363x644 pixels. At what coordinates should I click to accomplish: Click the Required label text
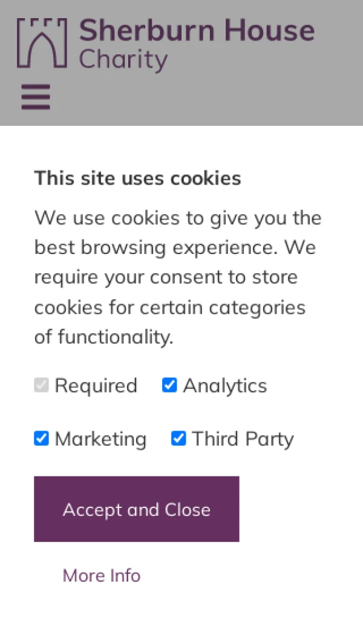[96, 386]
